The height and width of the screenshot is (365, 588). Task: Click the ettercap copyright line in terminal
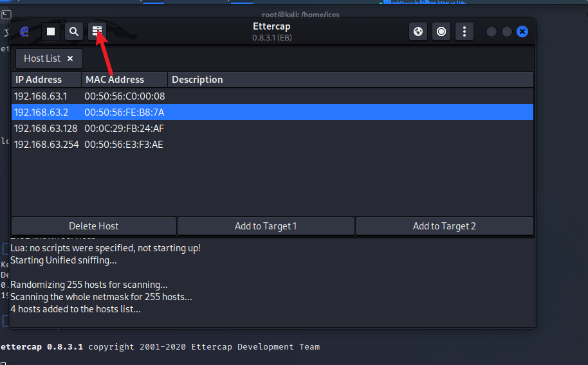[160, 347]
